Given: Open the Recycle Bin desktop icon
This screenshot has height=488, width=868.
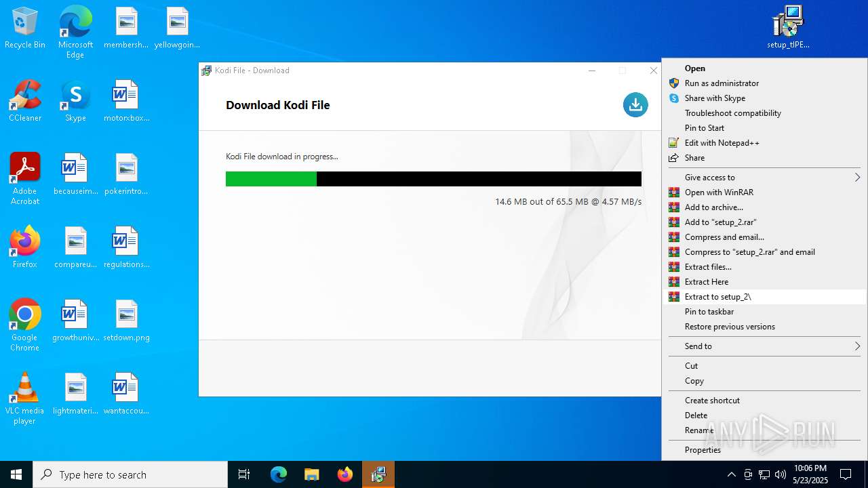Looking at the screenshot, I should pos(25,28).
